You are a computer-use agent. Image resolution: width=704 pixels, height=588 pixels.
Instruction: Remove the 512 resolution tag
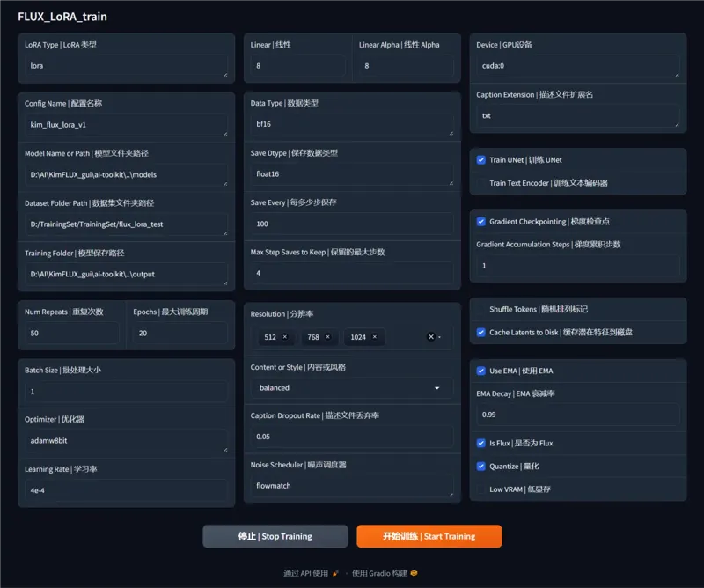pos(284,337)
